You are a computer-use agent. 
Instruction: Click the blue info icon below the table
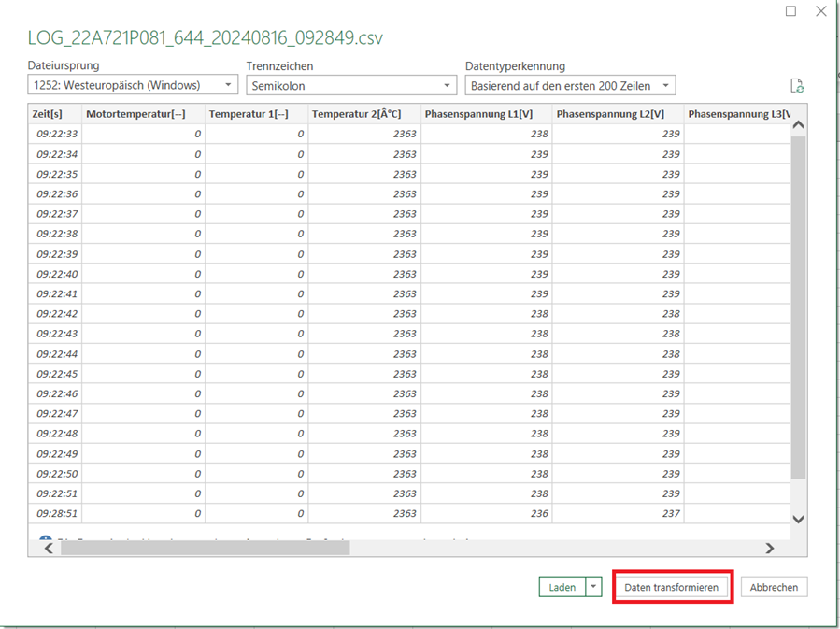tap(45, 539)
